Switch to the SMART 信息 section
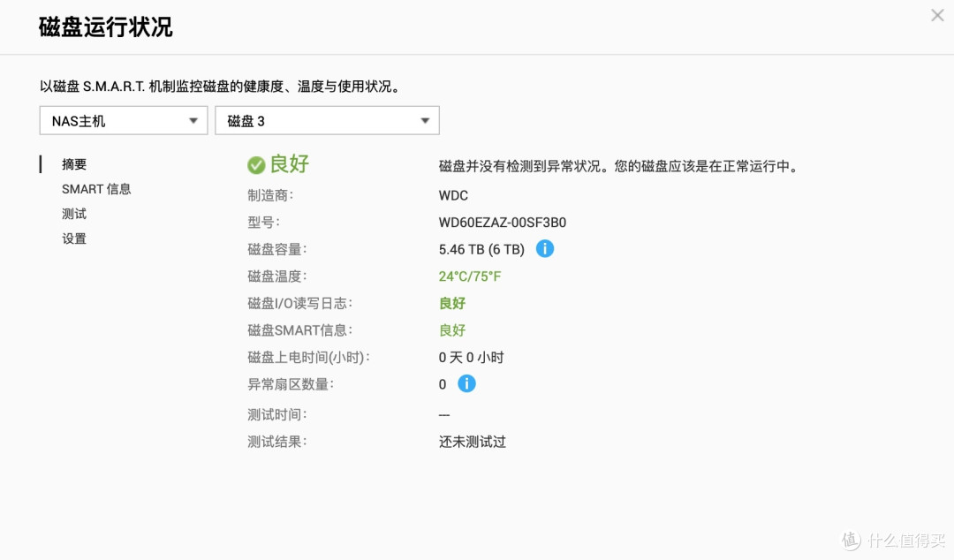954x560 pixels. tap(96, 188)
